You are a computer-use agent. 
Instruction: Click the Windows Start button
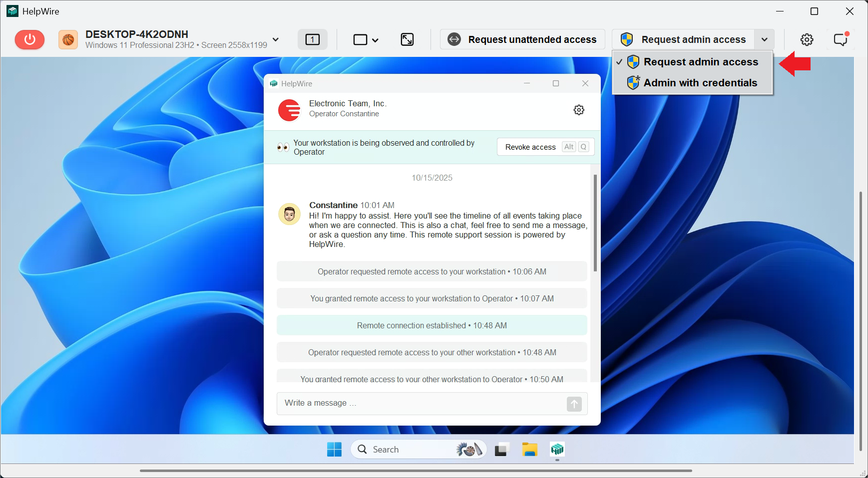(x=334, y=449)
